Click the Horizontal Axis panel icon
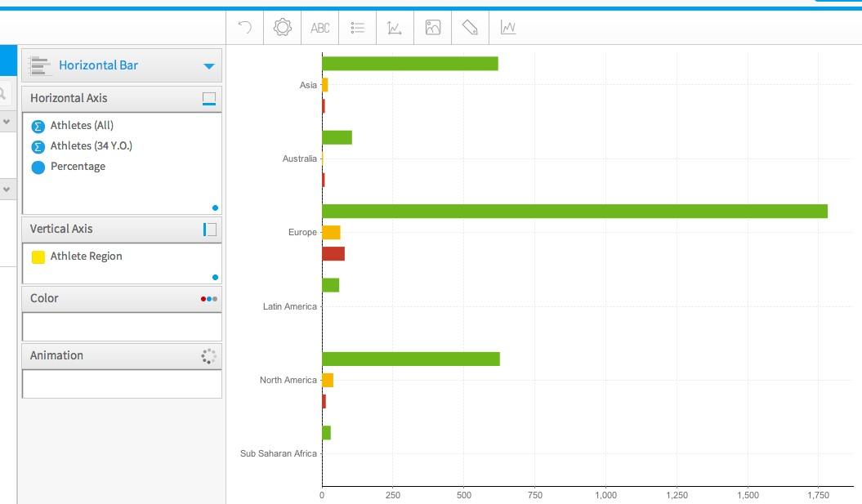The height and width of the screenshot is (504, 862). pos(209,98)
